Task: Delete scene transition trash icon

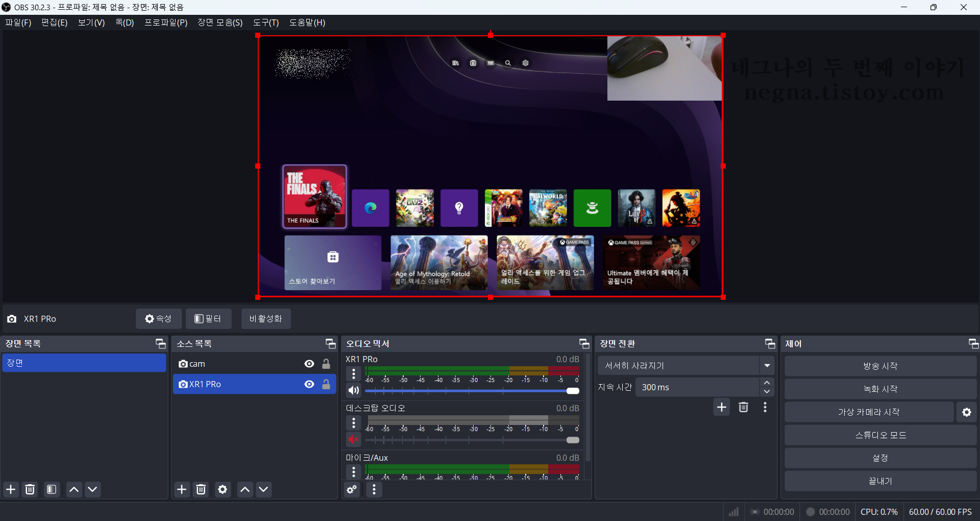Action: (744, 407)
